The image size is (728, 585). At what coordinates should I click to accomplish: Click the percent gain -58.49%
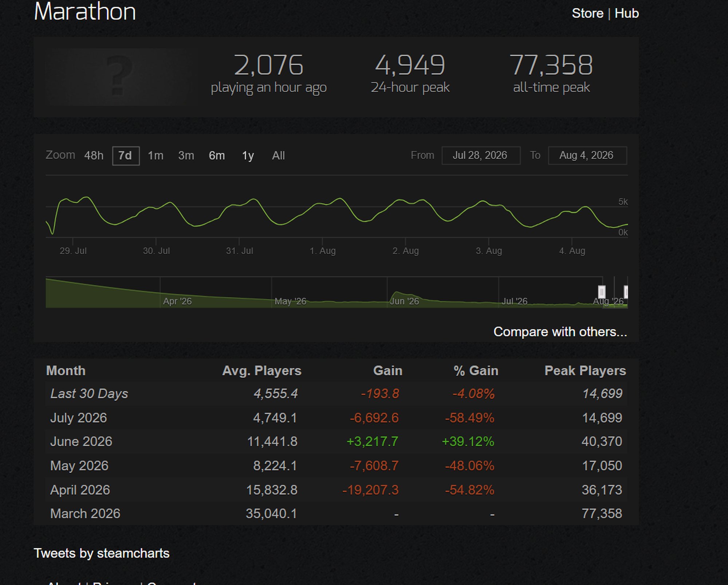coord(470,418)
